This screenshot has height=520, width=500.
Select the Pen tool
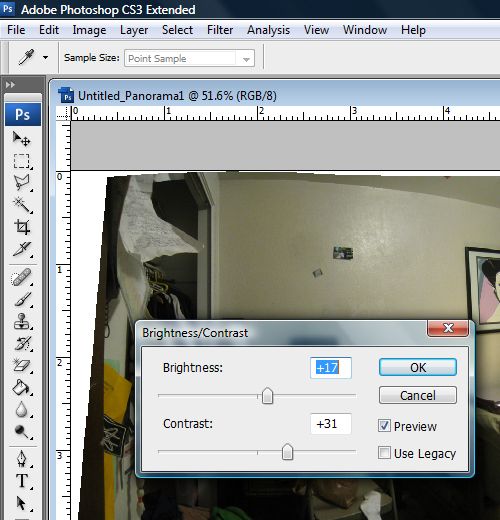click(22, 459)
